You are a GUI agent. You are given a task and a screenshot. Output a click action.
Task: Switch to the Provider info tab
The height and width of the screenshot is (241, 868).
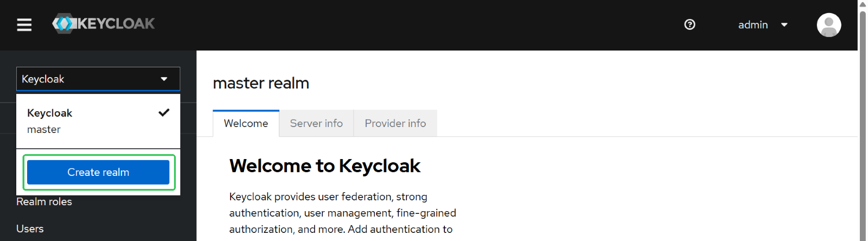(395, 123)
